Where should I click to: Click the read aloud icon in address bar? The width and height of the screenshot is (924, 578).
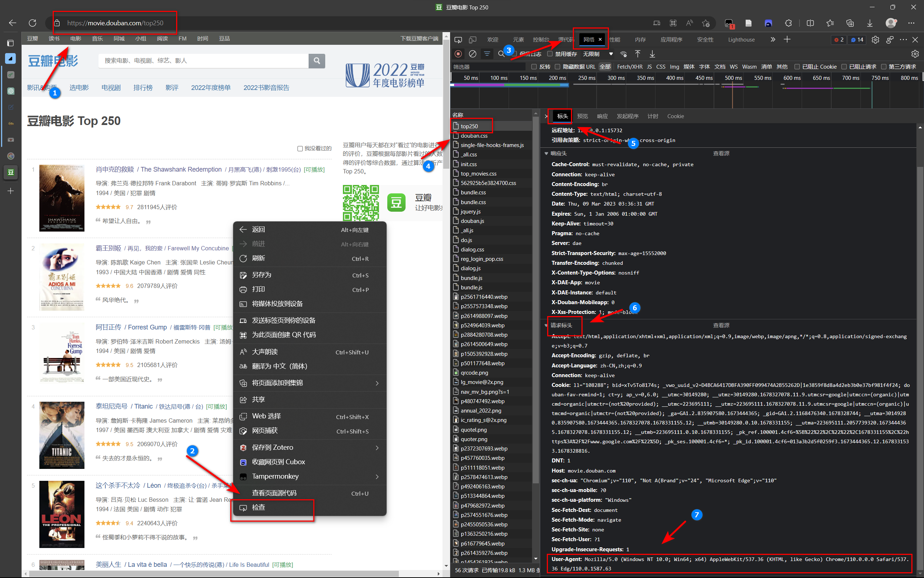point(689,23)
